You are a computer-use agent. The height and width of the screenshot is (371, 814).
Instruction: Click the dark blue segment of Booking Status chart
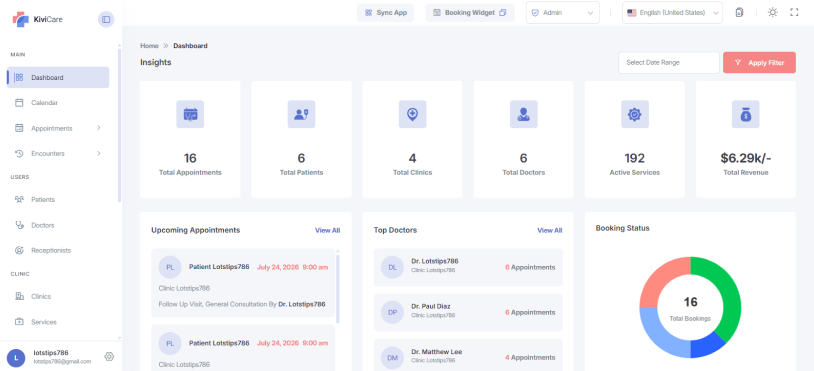[706, 347]
